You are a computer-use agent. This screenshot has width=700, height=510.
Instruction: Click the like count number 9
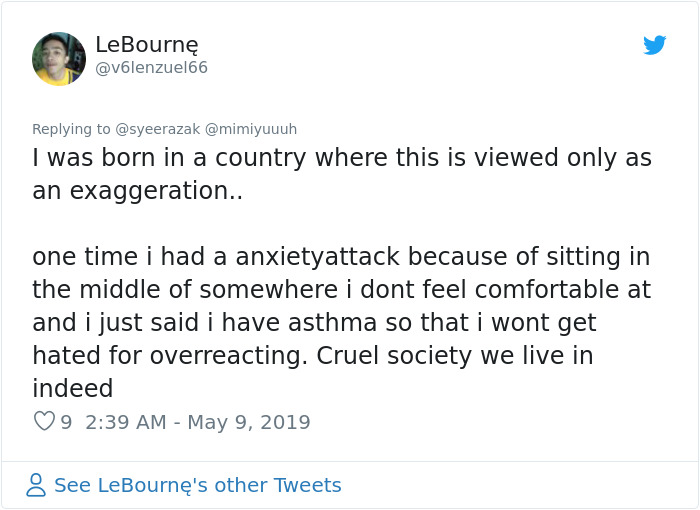66,422
